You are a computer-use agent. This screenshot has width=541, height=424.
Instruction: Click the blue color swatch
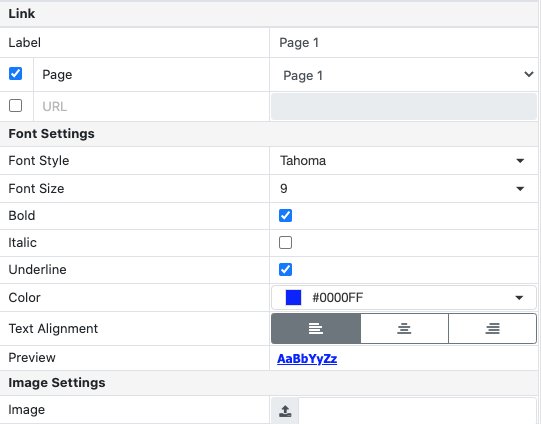point(294,298)
